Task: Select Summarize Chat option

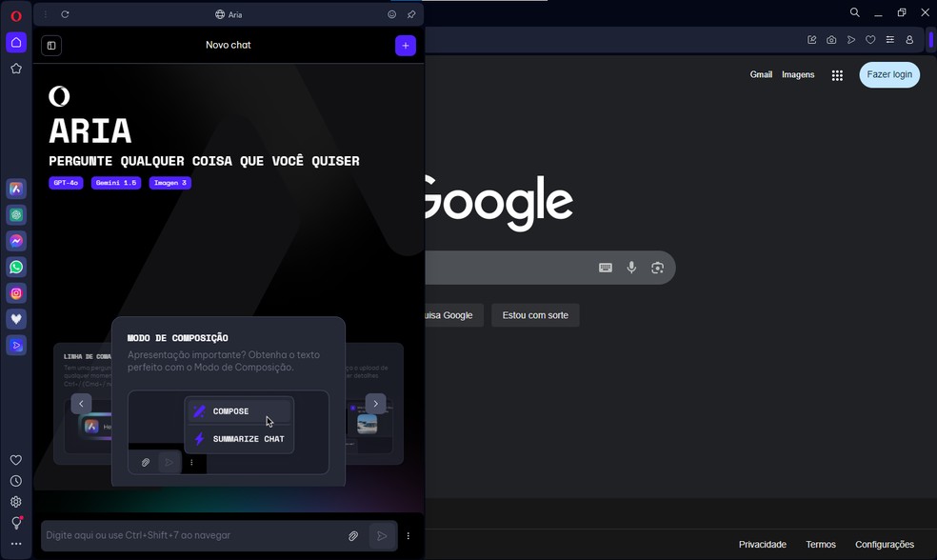Action: pyautogui.click(x=248, y=439)
